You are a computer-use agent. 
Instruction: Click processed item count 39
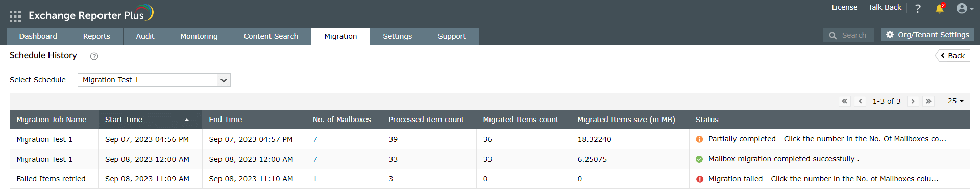[393, 139]
